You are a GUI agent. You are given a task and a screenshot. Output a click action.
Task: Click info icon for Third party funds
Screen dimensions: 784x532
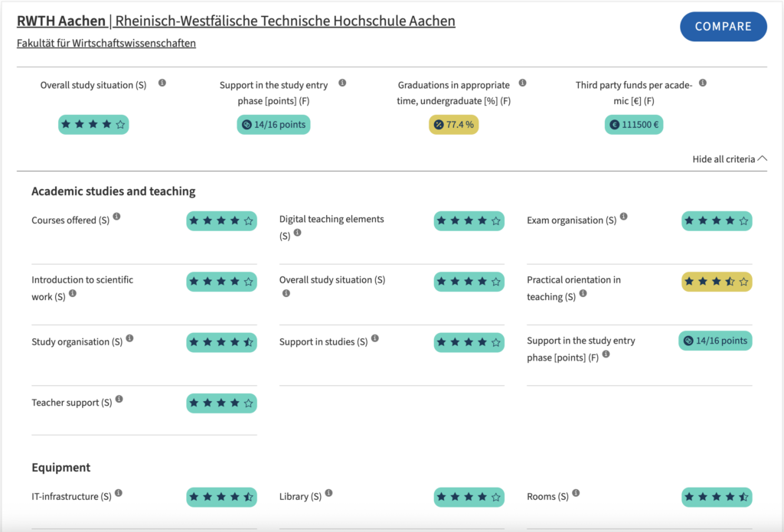(x=703, y=83)
